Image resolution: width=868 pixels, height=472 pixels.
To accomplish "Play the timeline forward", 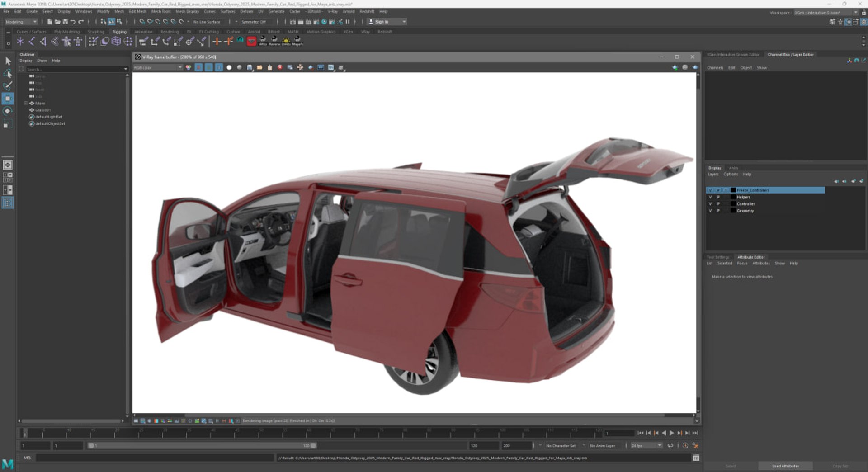I will 671,433.
